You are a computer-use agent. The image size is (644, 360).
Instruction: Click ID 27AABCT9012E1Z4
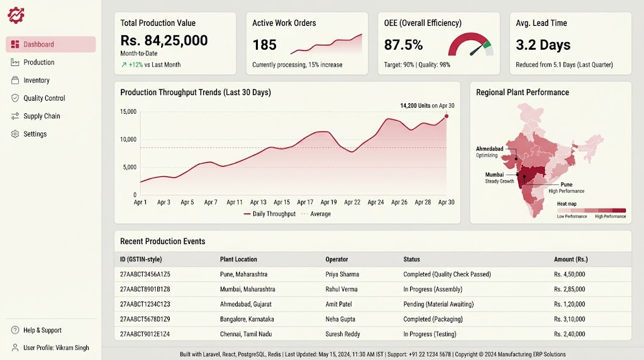(x=145, y=334)
